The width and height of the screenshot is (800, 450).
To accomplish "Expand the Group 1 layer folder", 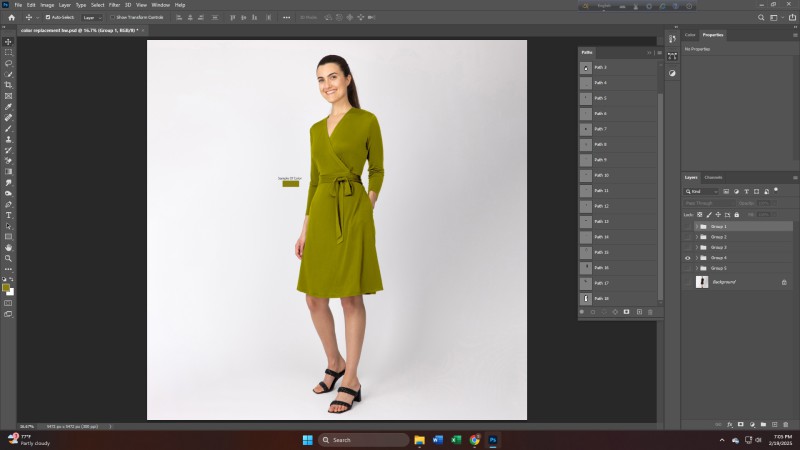I will (x=696, y=227).
